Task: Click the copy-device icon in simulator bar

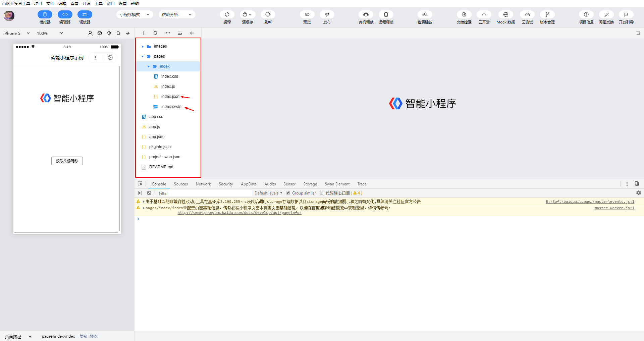Action: click(118, 33)
